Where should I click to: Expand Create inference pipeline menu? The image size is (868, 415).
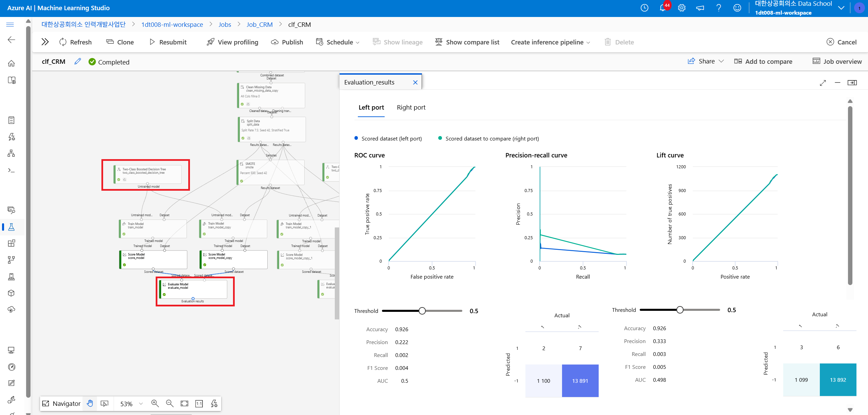550,42
